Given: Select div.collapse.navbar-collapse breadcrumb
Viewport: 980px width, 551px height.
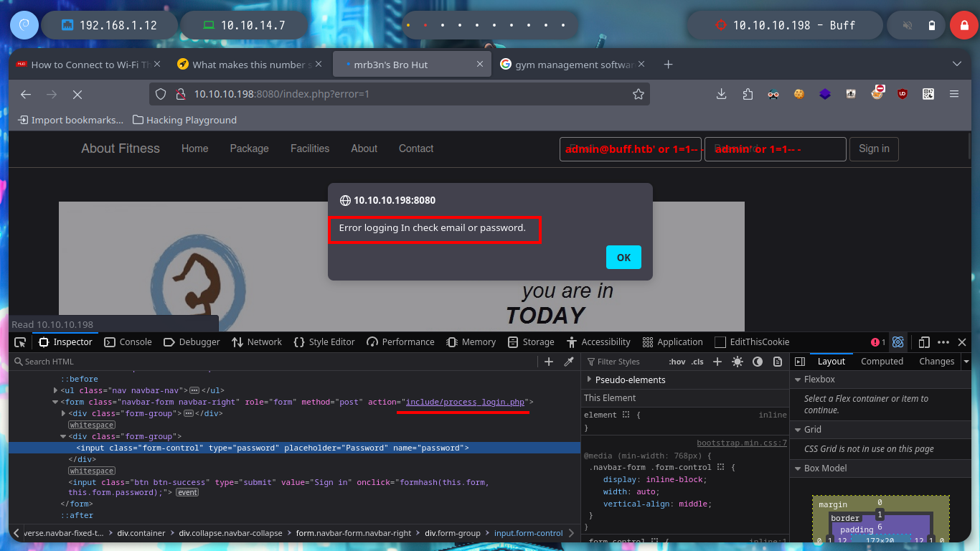Looking at the screenshot, I should 230,533.
